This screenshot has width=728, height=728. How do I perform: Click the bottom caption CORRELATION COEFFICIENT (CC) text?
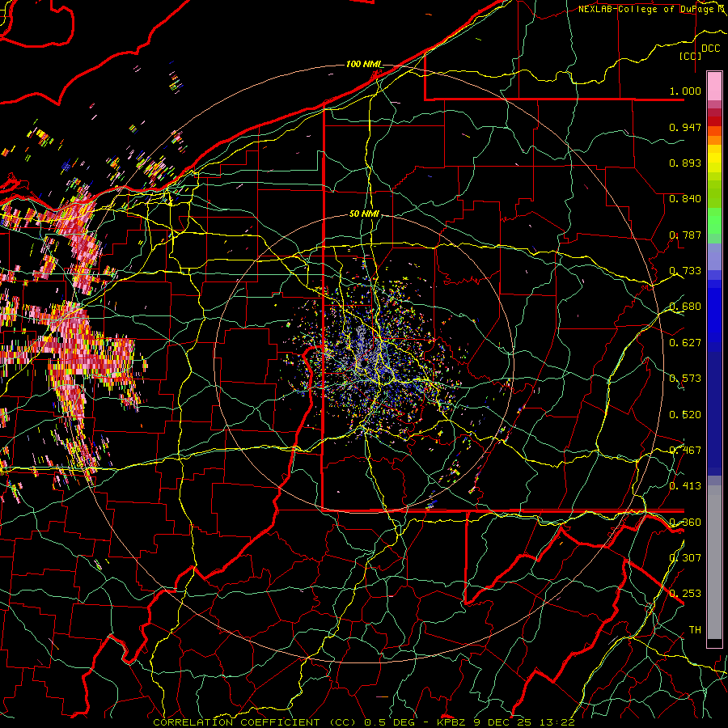256,722
